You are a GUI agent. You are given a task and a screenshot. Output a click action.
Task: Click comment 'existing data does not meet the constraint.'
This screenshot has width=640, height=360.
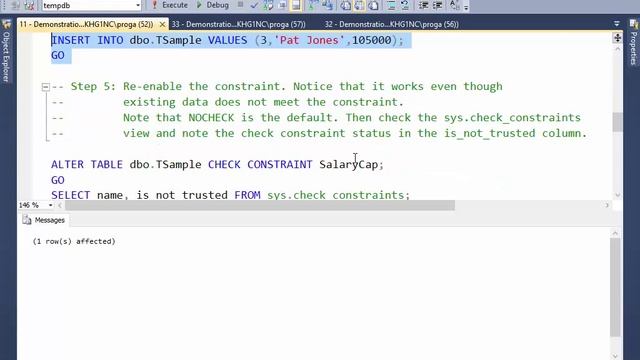tap(263, 102)
